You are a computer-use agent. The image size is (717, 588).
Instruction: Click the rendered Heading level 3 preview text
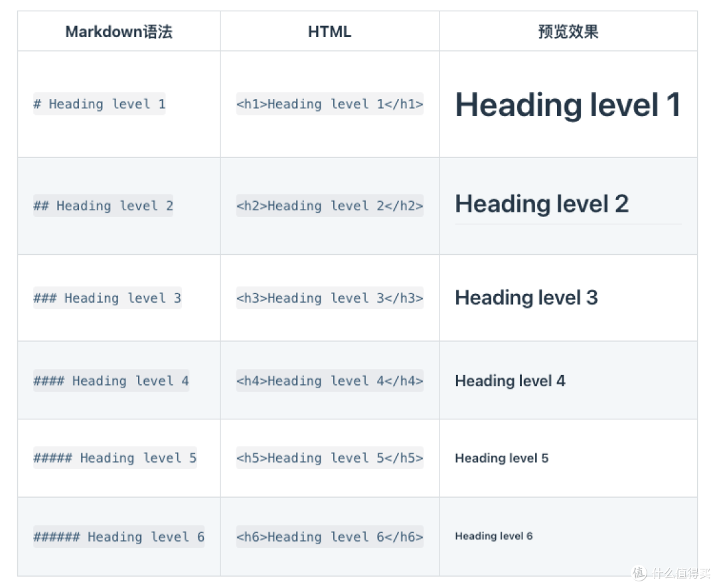coord(526,298)
